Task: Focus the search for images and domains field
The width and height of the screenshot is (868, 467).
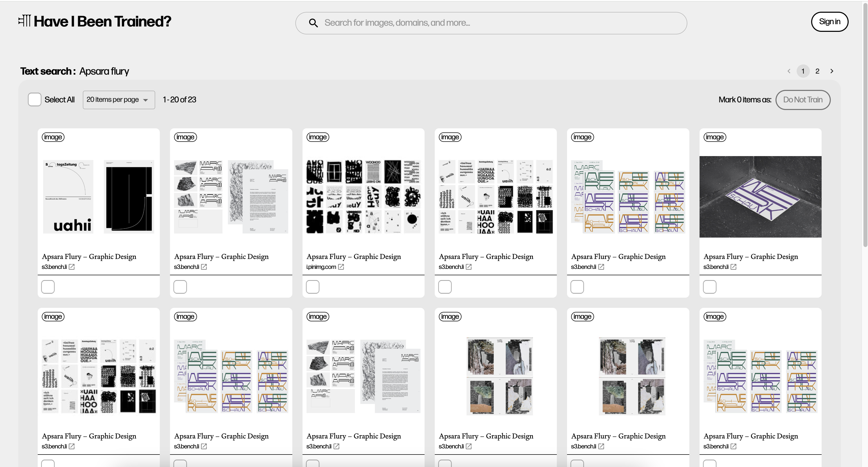Action: (491, 23)
